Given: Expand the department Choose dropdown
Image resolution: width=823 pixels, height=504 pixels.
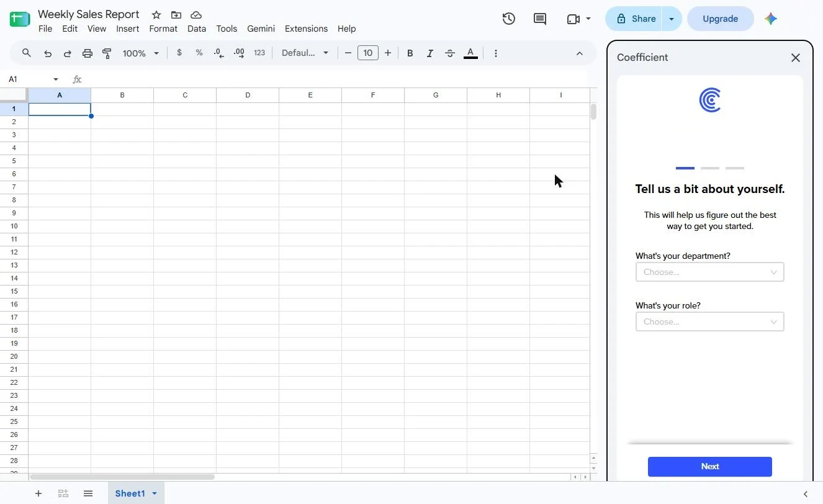Looking at the screenshot, I should click(x=710, y=272).
